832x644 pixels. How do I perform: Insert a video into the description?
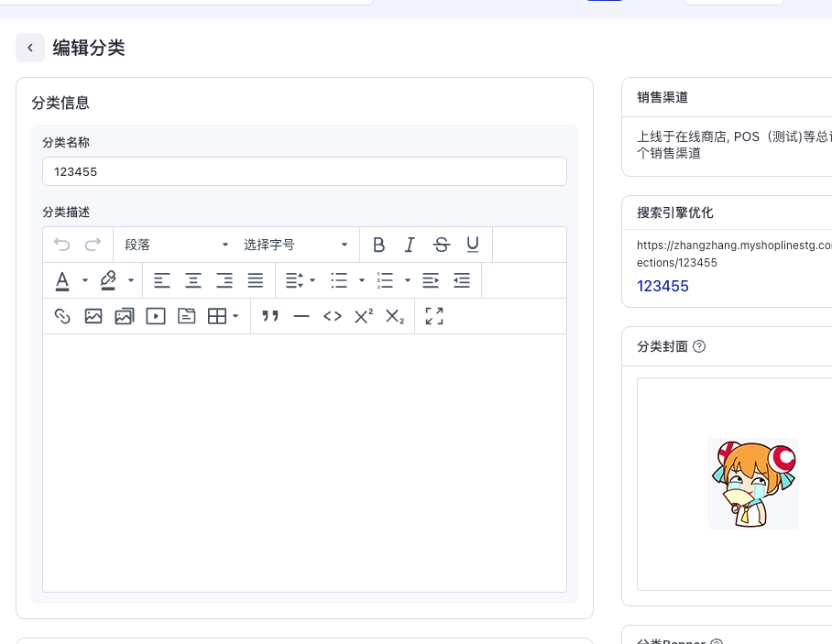pos(156,316)
